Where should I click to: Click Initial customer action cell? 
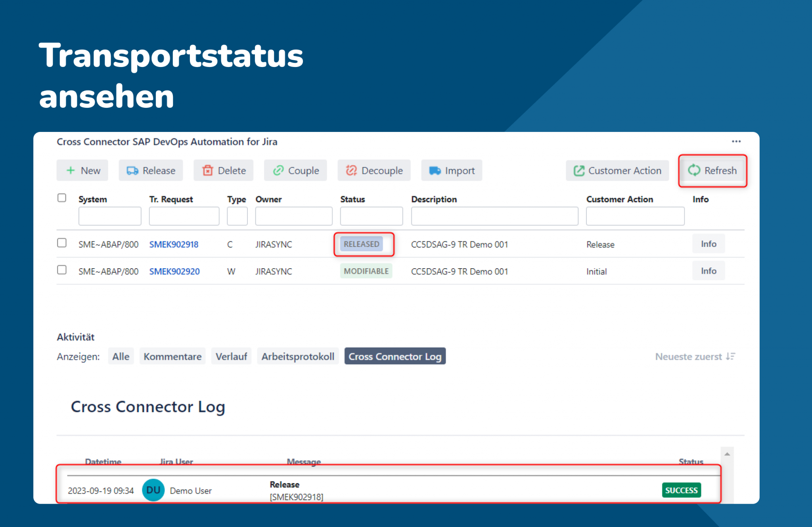coord(596,271)
